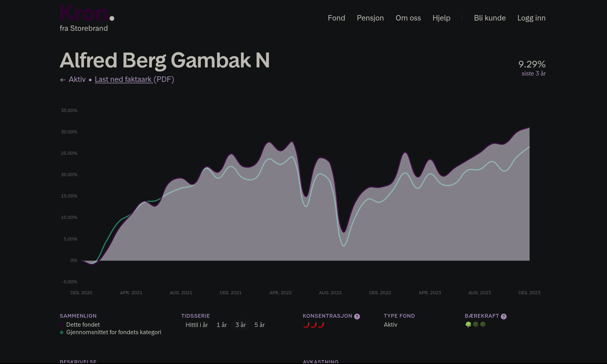Click the KONSENTRASJON section label
This screenshot has height=364, width=607.
(x=327, y=316)
